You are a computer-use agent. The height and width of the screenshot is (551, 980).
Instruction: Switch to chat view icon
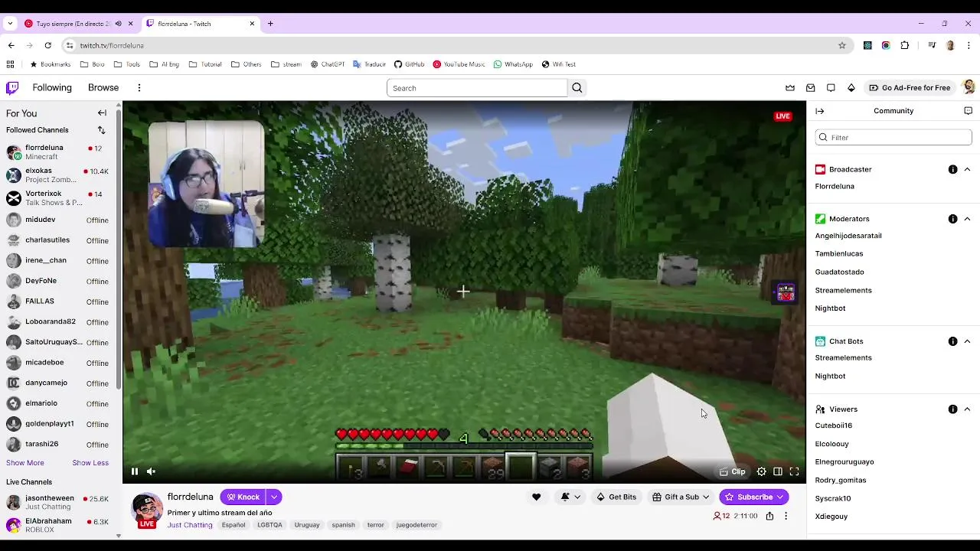[968, 111]
